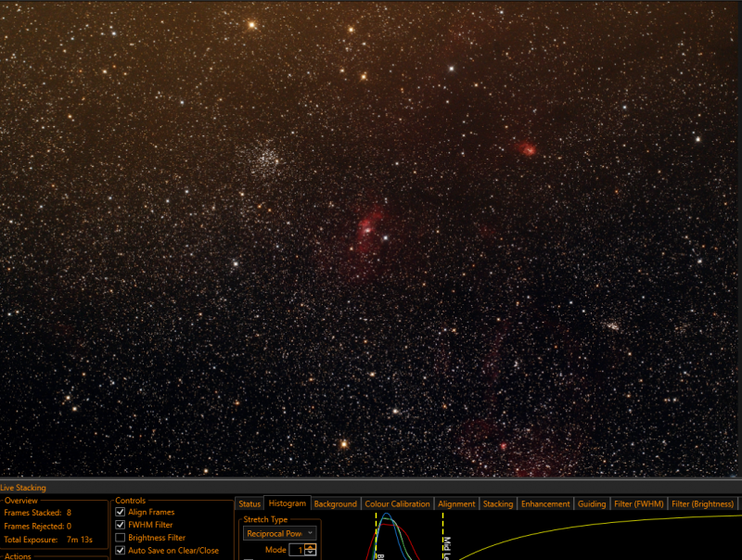
Task: Click the Controls group label
Action: click(131, 500)
